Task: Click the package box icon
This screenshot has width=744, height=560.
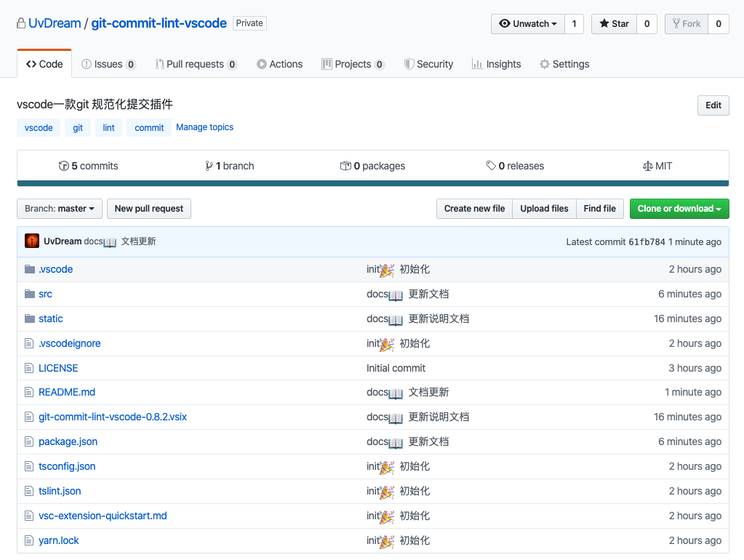Action: pyautogui.click(x=345, y=166)
